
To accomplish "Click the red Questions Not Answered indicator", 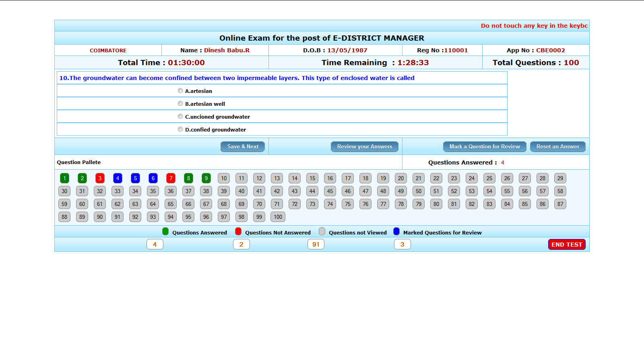I will click(x=238, y=232).
